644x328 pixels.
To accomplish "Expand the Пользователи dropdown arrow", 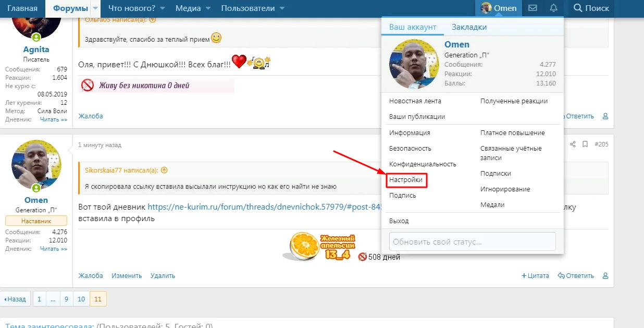I will click(282, 8).
